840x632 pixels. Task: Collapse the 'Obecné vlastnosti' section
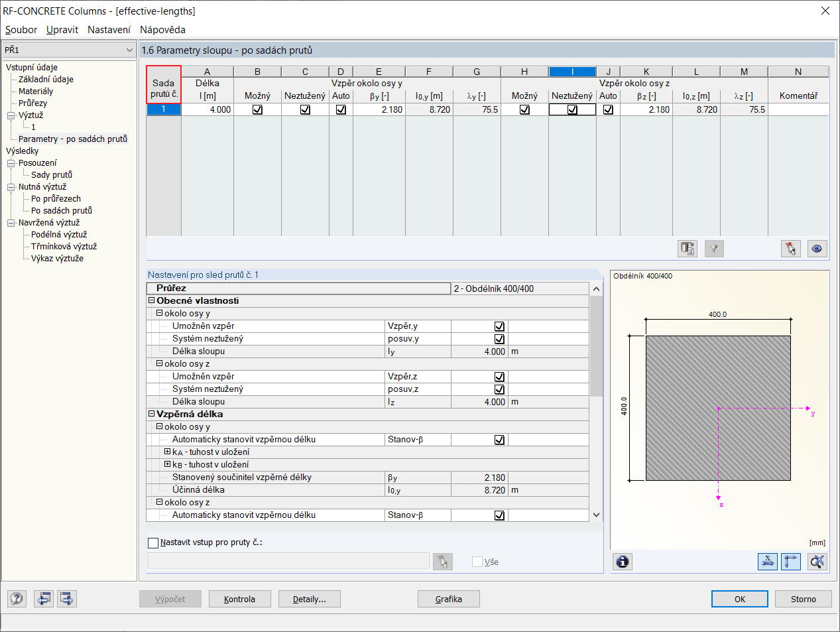coord(152,301)
